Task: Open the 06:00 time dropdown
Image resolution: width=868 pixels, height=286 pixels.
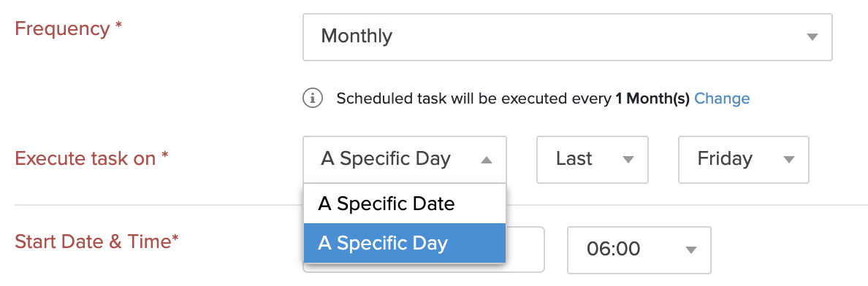Action: 639,250
